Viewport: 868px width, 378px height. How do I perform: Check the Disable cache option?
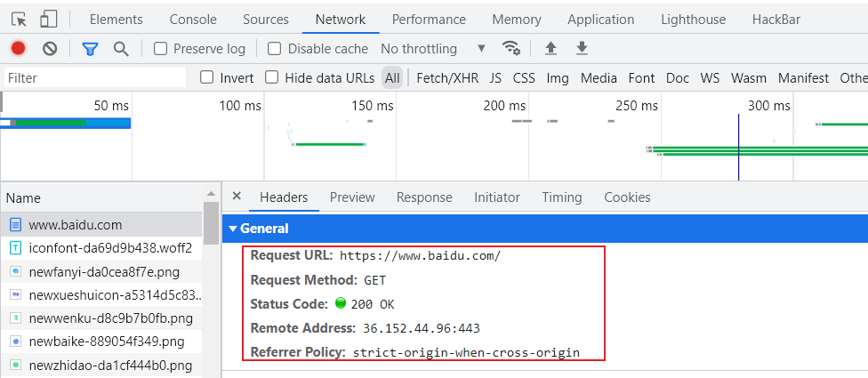[x=275, y=49]
